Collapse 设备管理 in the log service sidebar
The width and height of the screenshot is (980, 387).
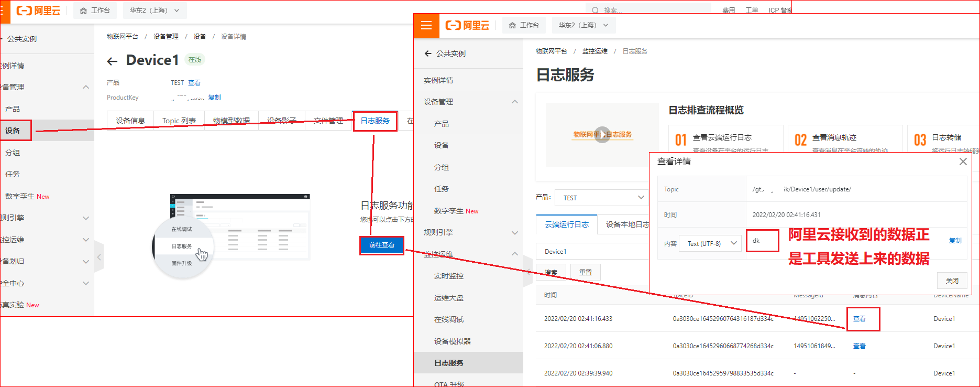point(515,102)
